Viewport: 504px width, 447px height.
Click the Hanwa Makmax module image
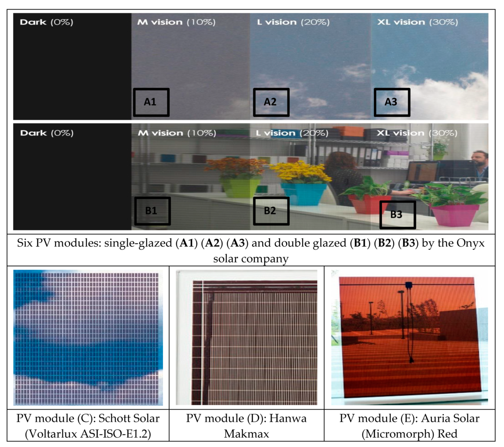point(246,337)
